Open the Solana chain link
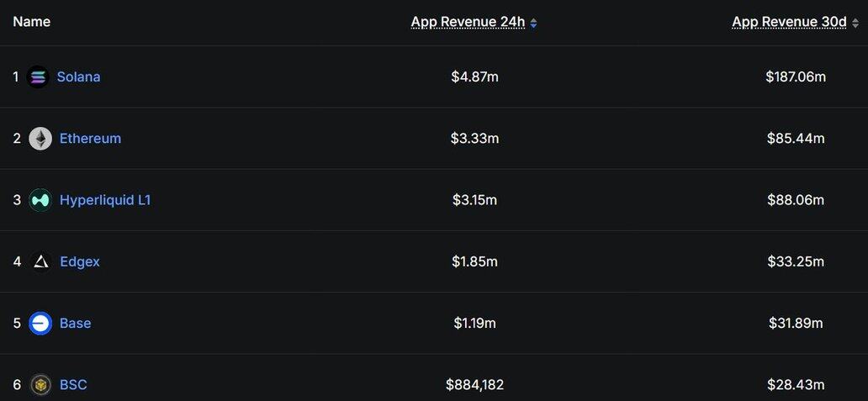The height and width of the screenshot is (401, 868). coord(78,77)
